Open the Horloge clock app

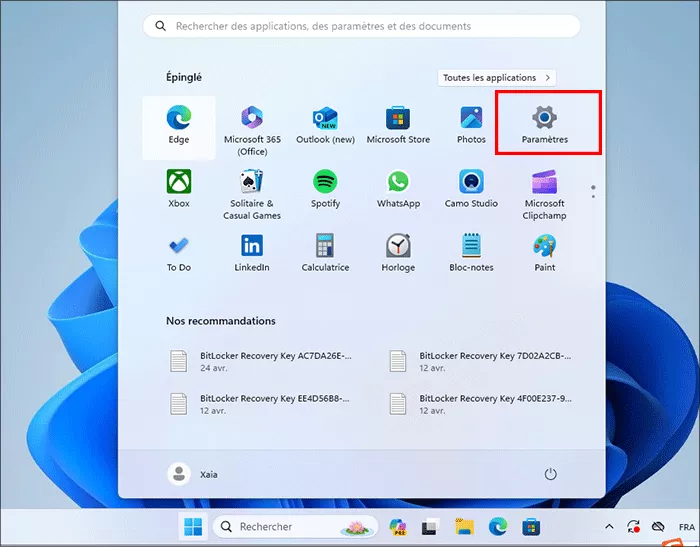pyautogui.click(x=398, y=252)
